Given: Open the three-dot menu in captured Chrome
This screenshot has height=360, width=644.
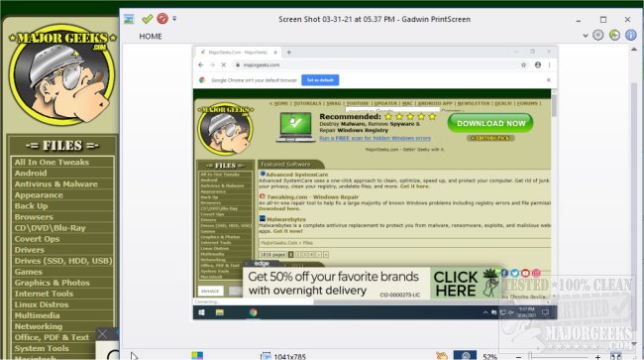Looking at the screenshot, I should click(x=549, y=64).
